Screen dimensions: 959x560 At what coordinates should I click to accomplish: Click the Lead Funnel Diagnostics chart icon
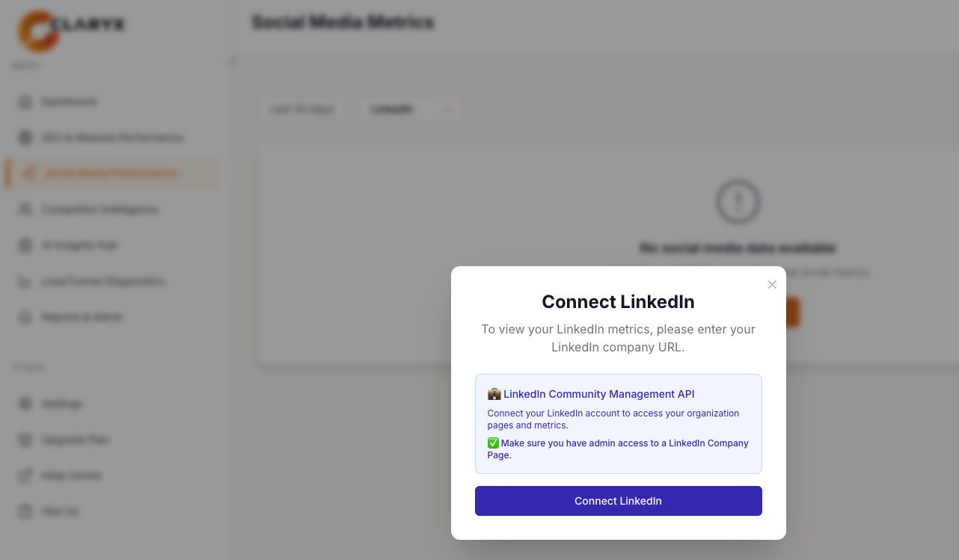click(x=26, y=281)
